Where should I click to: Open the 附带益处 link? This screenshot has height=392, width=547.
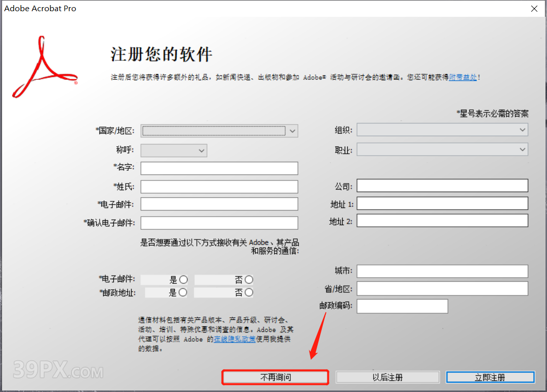click(463, 78)
